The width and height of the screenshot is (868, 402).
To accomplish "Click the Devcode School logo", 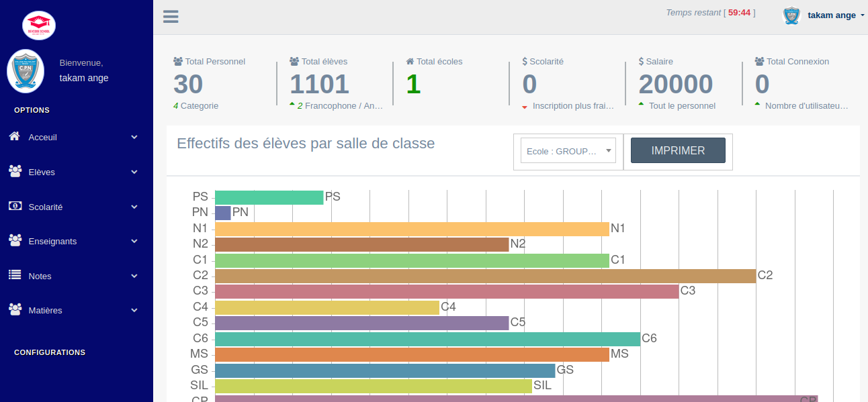I will click(39, 26).
